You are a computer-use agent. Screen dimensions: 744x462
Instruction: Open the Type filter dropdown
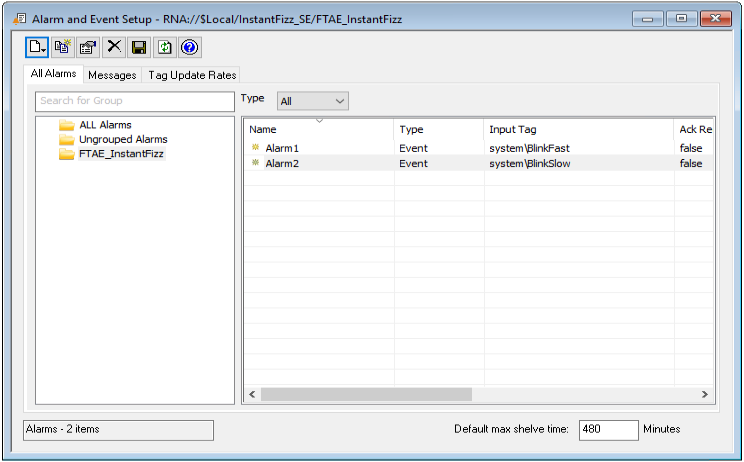313,101
